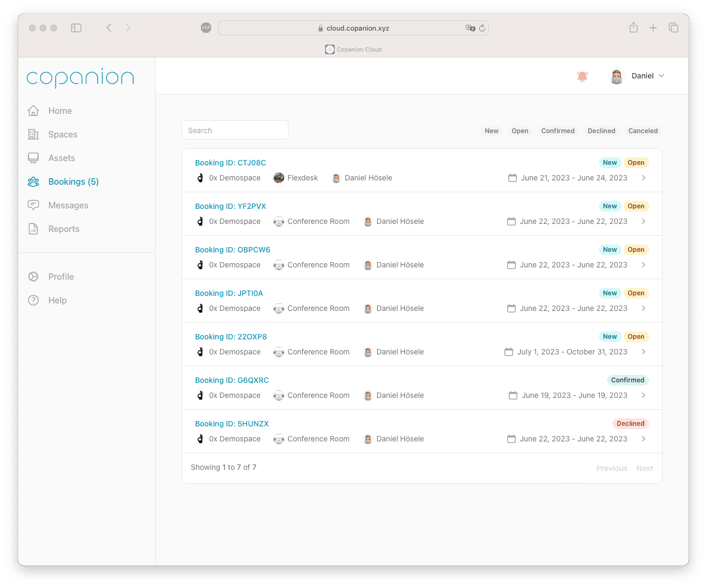Open the Assets section
Screen dimensions: 707x588
point(61,158)
